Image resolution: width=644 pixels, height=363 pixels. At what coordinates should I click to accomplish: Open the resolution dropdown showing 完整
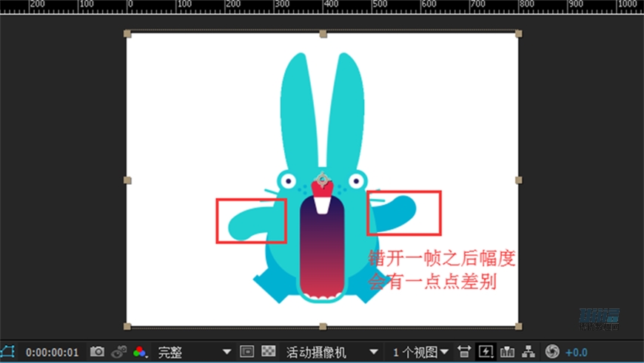point(194,352)
